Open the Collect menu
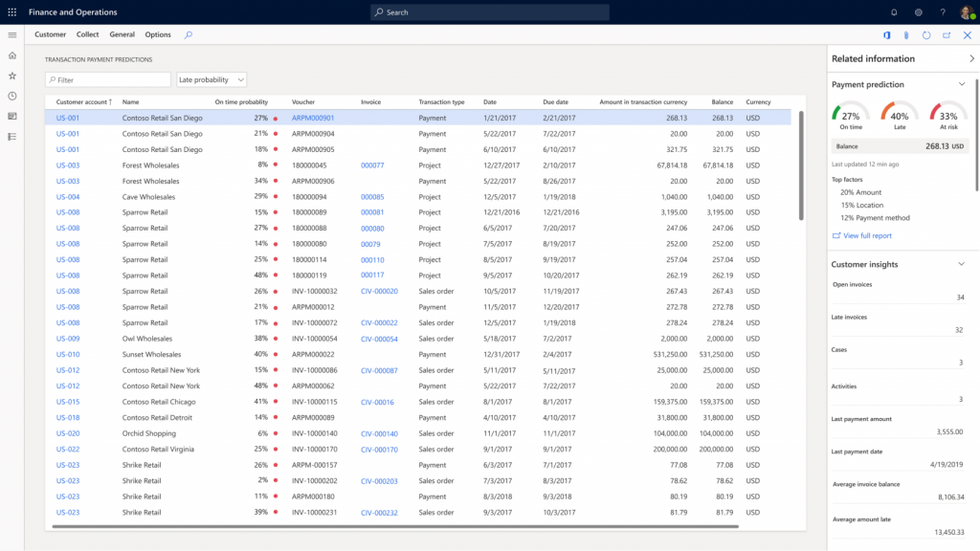This screenshot has width=980, height=551. (88, 34)
